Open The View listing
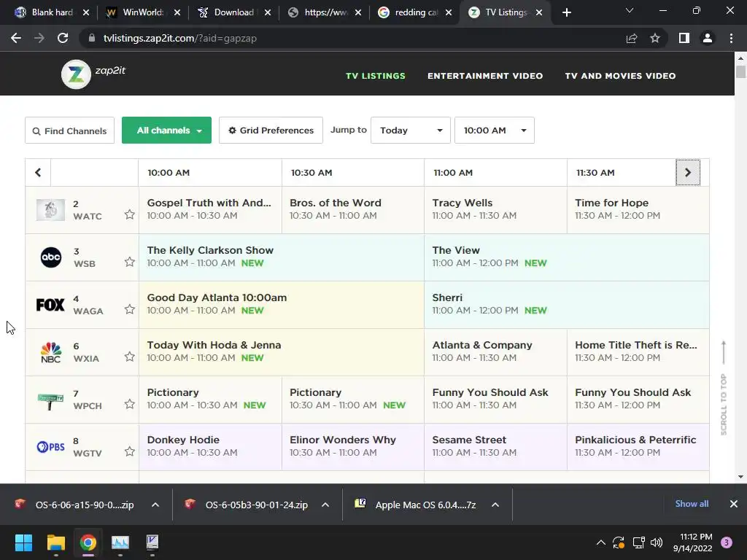 coord(566,257)
